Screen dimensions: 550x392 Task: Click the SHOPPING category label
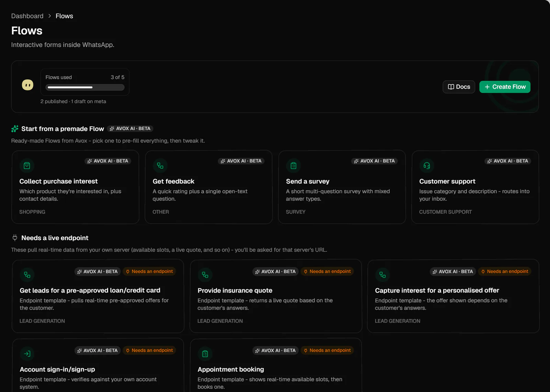[32, 212]
